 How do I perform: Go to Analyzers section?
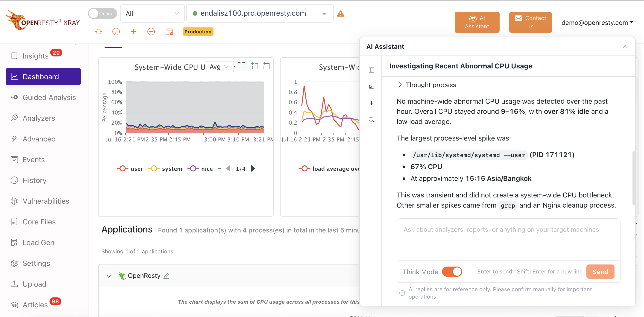[x=43, y=118]
